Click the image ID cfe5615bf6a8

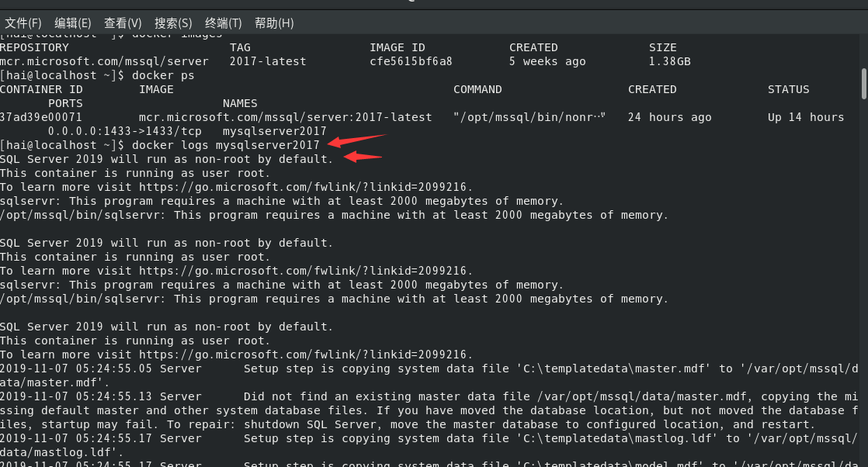point(411,61)
